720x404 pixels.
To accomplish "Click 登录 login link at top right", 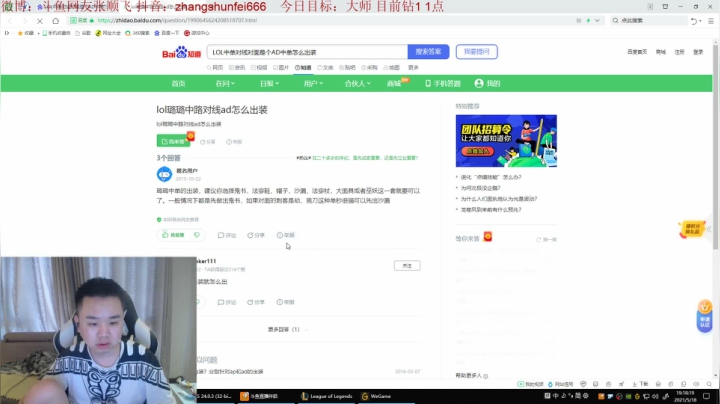I will coord(698,52).
